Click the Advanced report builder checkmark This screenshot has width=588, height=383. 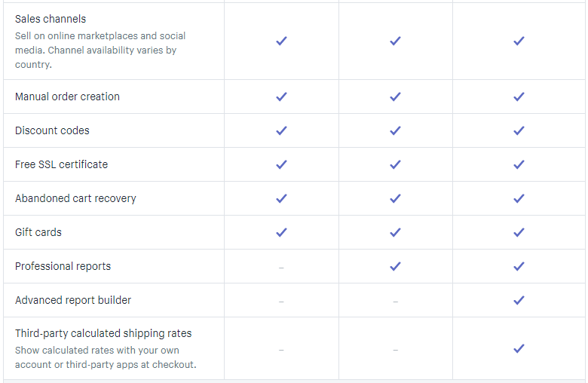[519, 300]
